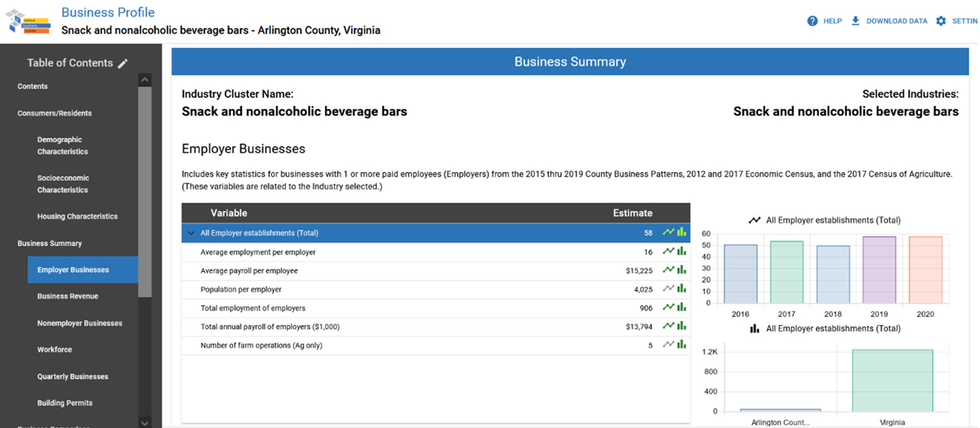Click the trend line legend icon above yearly chart
The image size is (980, 428).
click(755, 221)
